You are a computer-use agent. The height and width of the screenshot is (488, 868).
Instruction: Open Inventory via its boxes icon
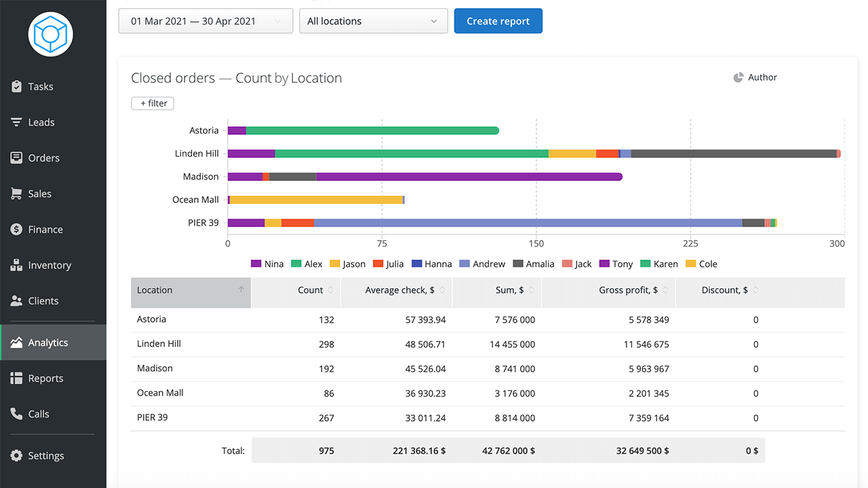[16, 265]
